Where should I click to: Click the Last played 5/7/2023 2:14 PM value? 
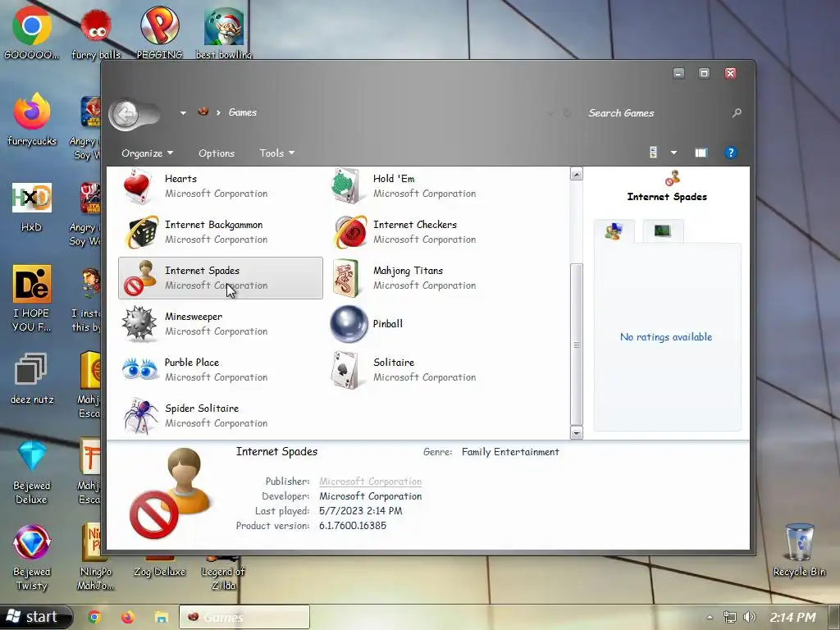coord(361,510)
